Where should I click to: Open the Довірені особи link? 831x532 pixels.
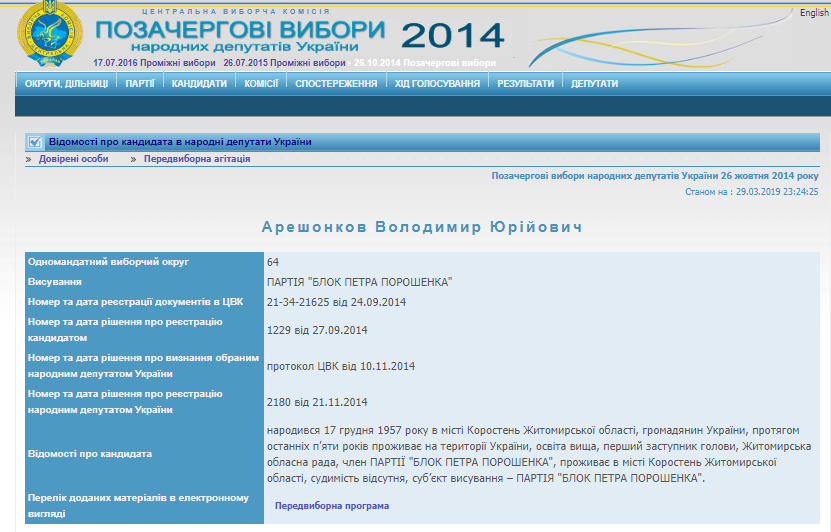coord(74,159)
